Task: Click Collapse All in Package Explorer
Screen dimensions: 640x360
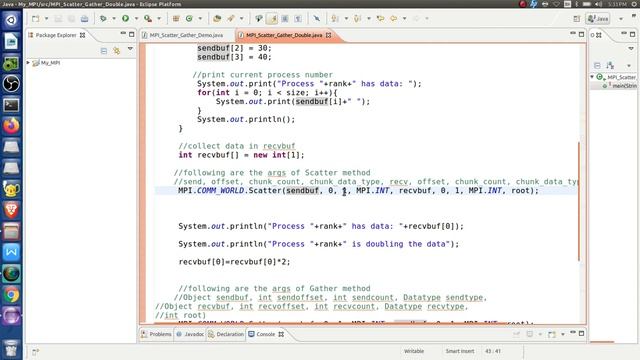Action: (x=104, y=51)
